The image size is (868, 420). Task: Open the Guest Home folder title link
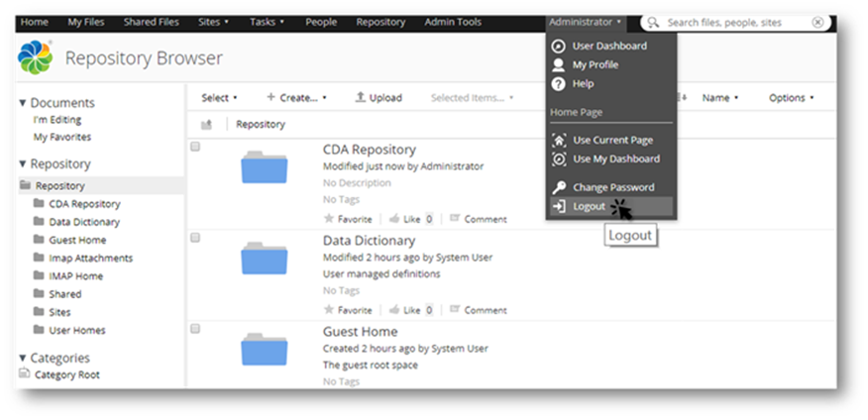pos(360,332)
